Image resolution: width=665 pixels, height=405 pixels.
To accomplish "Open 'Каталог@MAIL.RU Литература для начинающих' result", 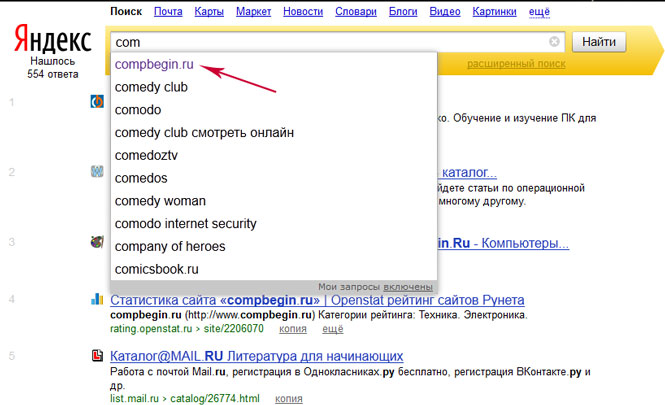I will 257,356.
